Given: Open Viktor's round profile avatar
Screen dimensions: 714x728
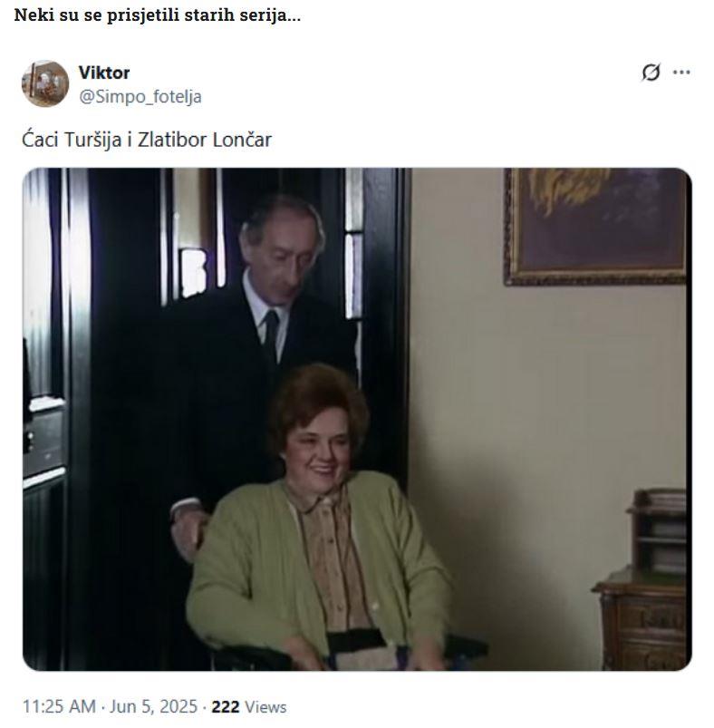Looking at the screenshot, I should click(45, 83).
